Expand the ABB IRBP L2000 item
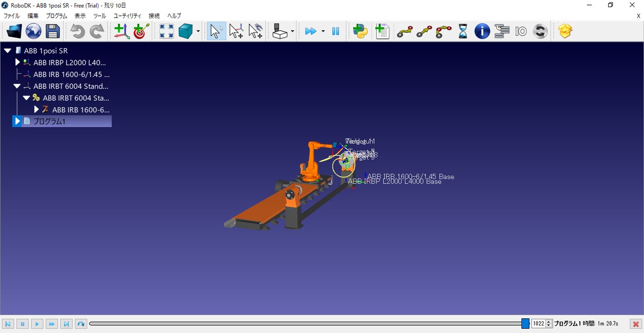 pyautogui.click(x=17, y=62)
